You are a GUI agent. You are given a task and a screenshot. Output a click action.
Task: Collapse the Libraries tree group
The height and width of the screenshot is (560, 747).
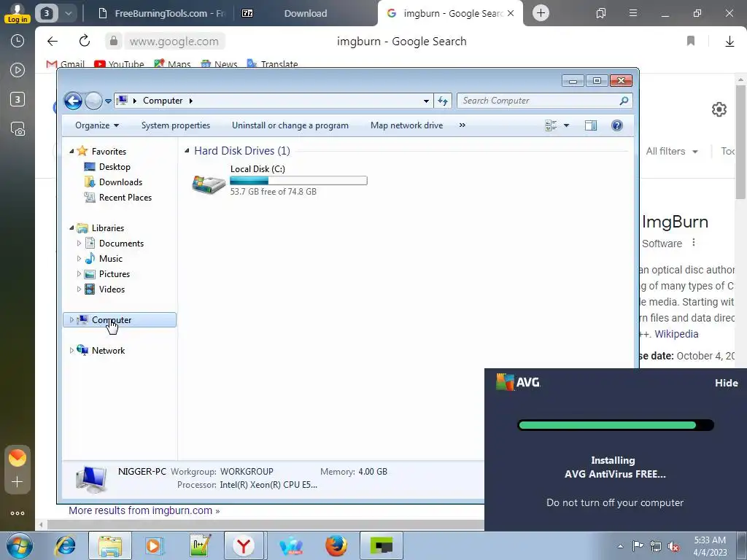pos(71,228)
